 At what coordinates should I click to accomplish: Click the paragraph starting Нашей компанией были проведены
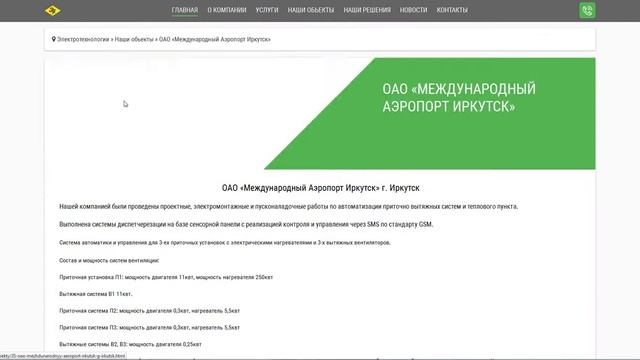click(x=289, y=207)
